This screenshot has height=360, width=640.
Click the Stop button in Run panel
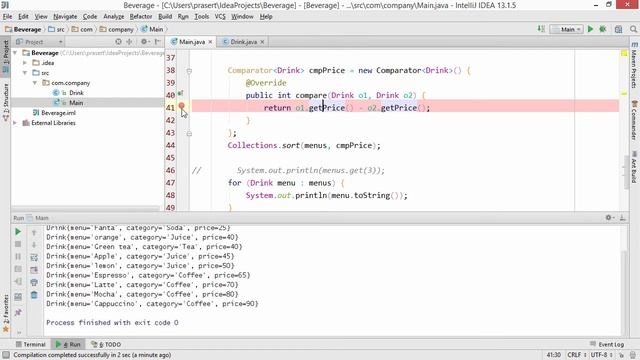tap(18, 244)
